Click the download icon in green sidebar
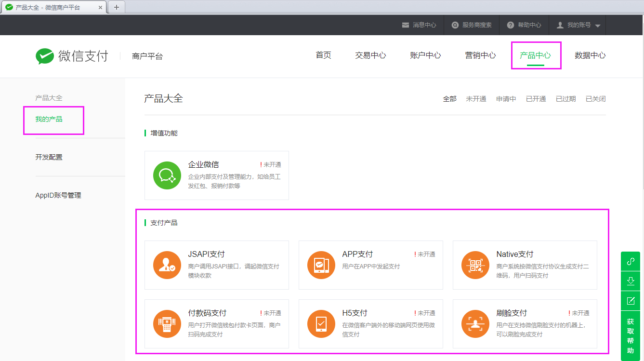The height and width of the screenshot is (361, 644). 631,281
